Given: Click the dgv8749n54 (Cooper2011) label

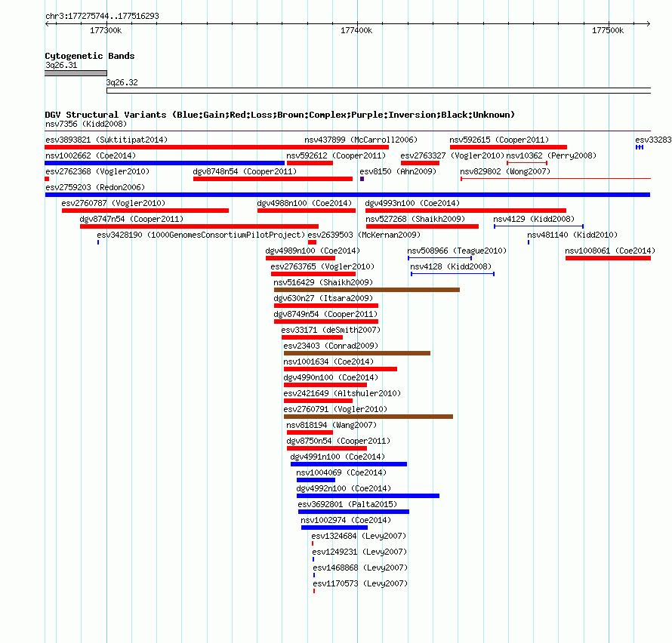Looking at the screenshot, I should coord(325,314).
